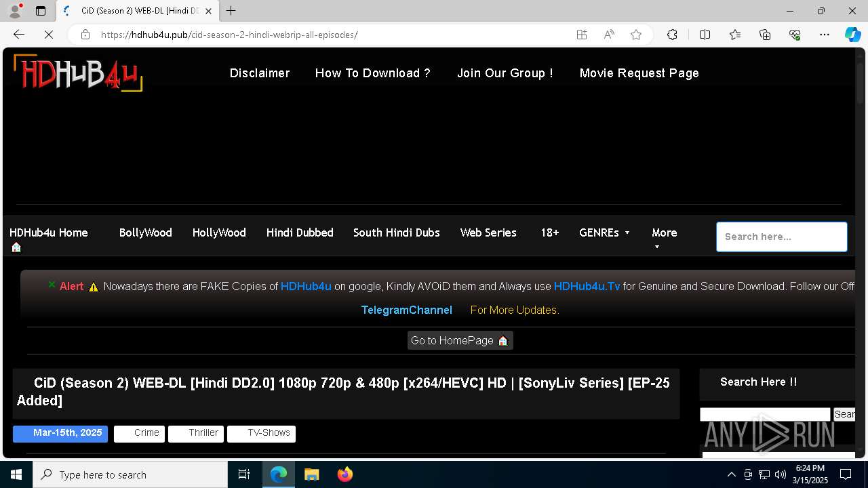Select 18+ menu item
Screen dimensions: 868x488
pos(550,232)
